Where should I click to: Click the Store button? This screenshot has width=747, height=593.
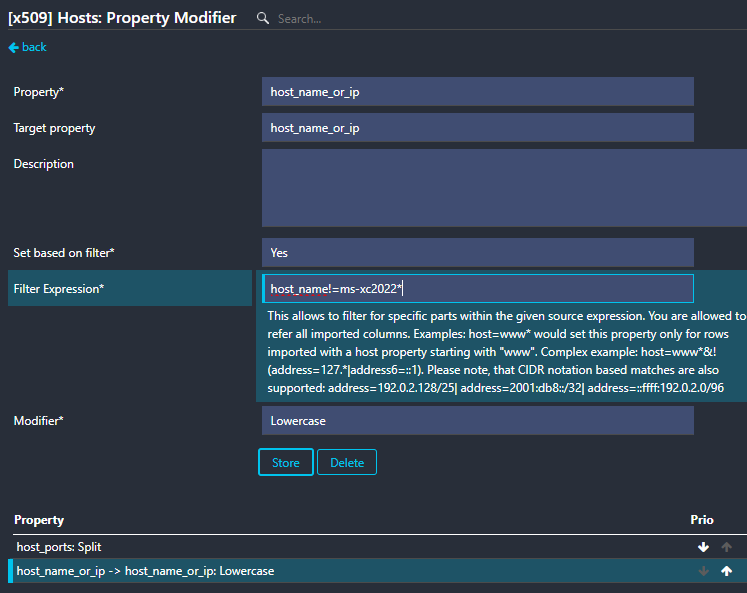286,462
